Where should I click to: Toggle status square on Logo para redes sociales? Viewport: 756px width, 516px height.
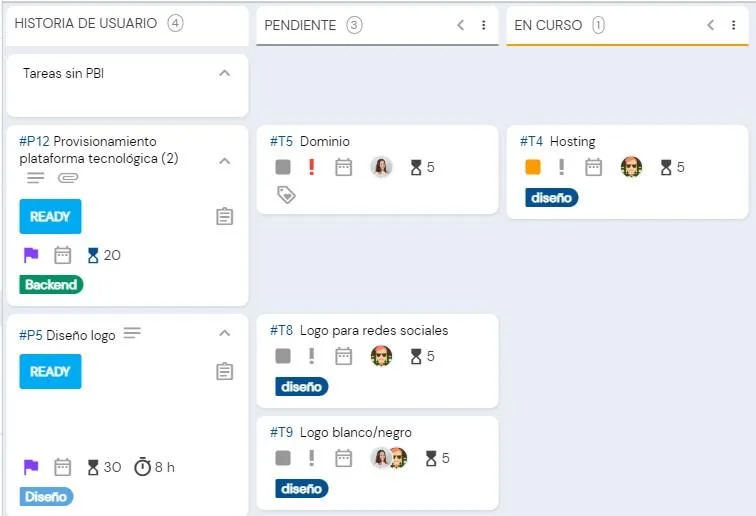(x=283, y=356)
